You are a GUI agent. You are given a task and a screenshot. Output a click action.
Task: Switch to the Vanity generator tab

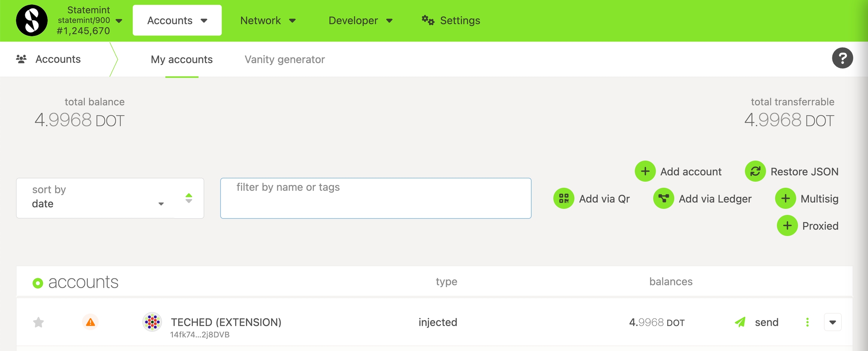pyautogui.click(x=284, y=60)
